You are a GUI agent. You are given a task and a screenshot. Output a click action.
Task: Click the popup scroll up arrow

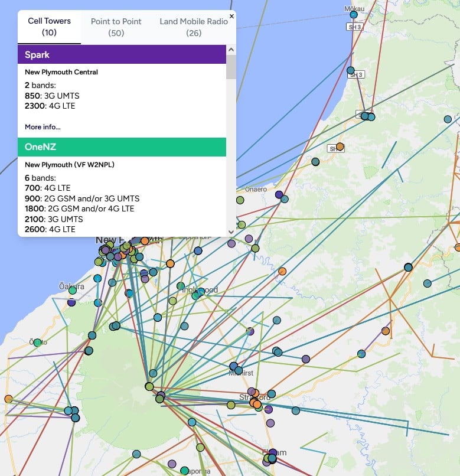(x=231, y=50)
